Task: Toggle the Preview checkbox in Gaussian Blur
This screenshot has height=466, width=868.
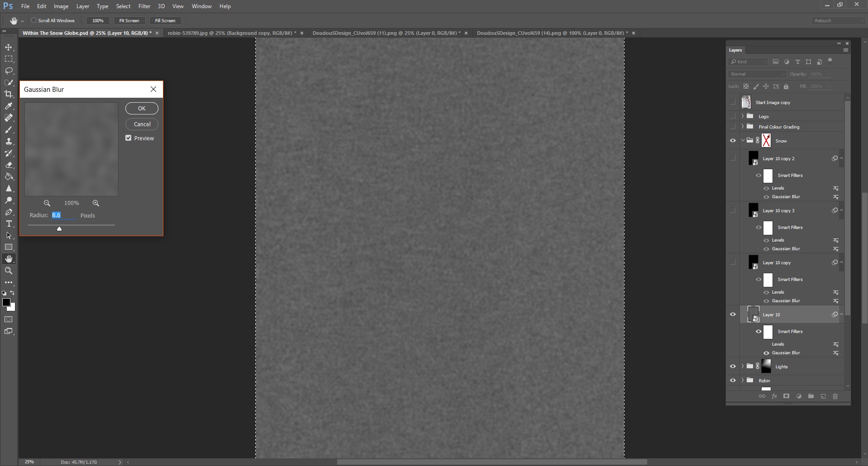Action: tap(128, 138)
